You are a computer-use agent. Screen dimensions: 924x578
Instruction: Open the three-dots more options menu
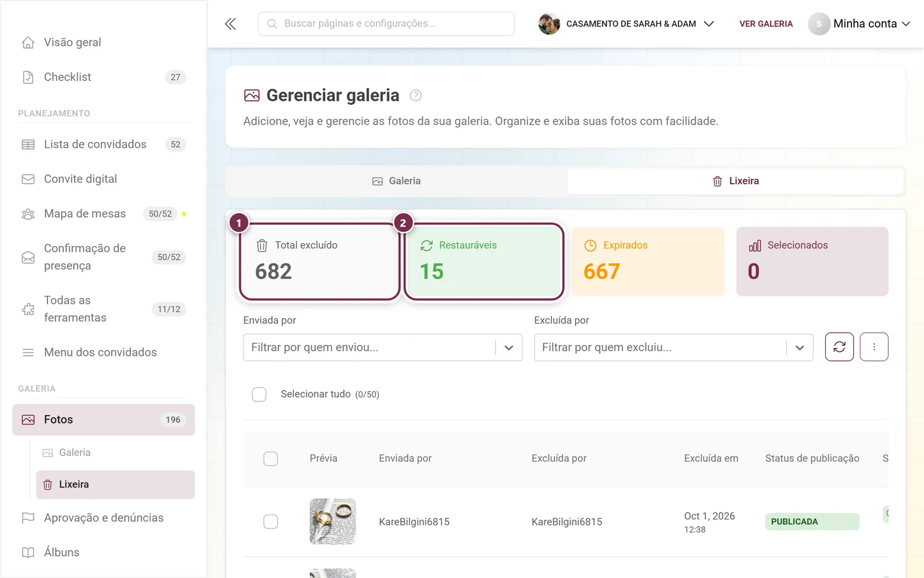pyautogui.click(x=874, y=347)
